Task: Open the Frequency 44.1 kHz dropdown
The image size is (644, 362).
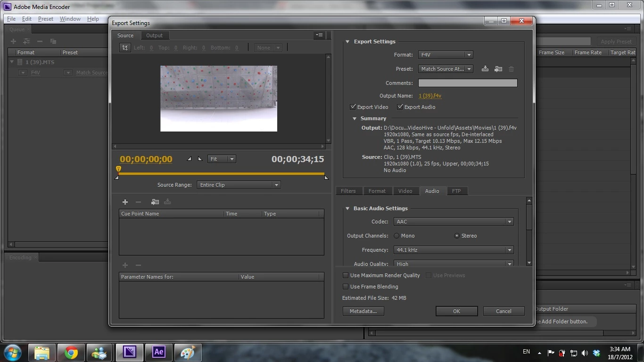Action: coord(454,250)
